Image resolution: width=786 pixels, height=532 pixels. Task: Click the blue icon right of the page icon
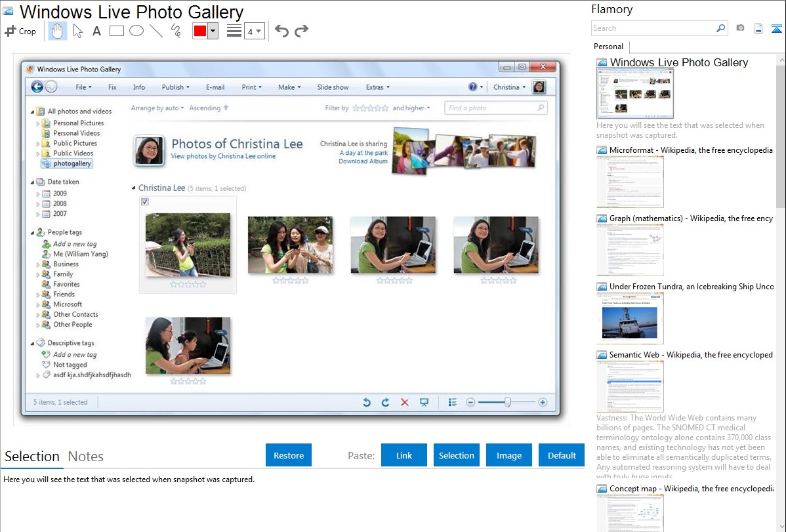click(776, 28)
